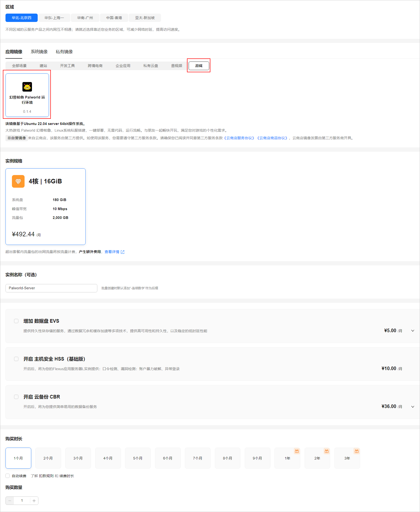Enable the 开启 云备份 CBR checkbox
The height and width of the screenshot is (512, 420).
(16, 397)
